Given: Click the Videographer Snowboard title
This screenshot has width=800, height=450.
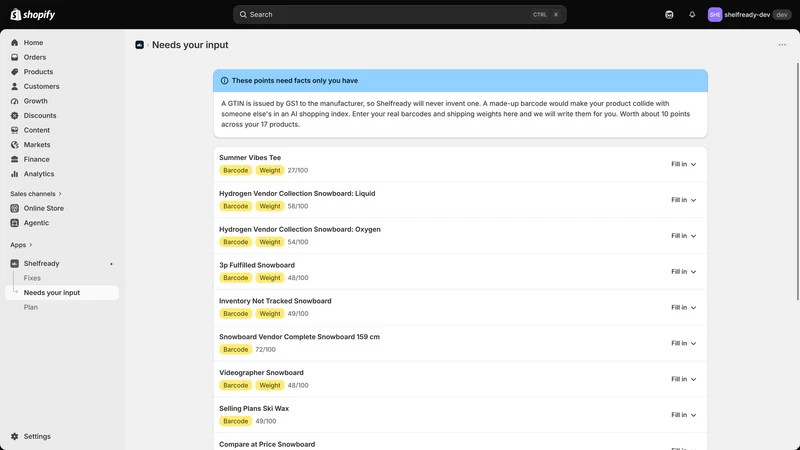Looking at the screenshot, I should coord(261,373).
